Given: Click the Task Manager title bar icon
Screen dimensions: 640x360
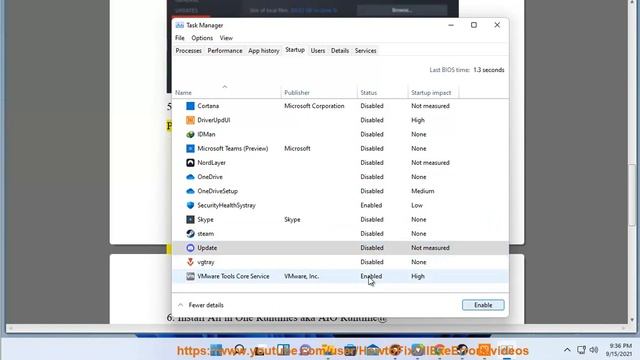Looking at the screenshot, I should click(179, 25).
